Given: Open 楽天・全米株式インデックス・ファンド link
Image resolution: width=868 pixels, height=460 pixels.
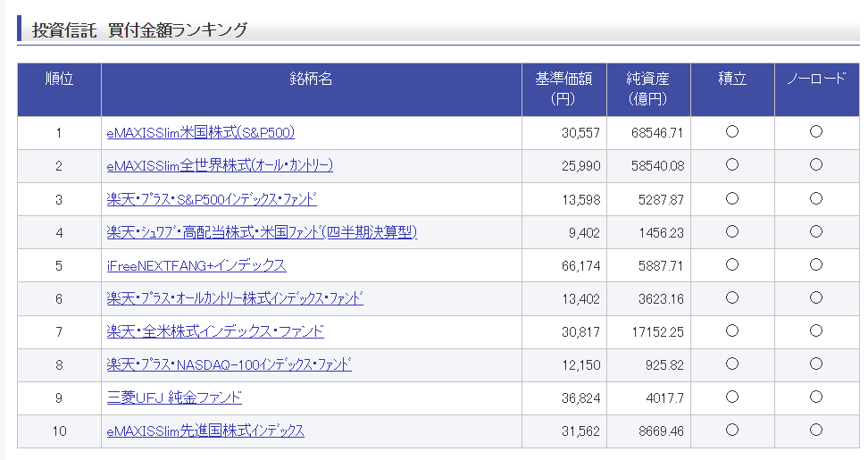Looking at the screenshot, I should point(215,331).
